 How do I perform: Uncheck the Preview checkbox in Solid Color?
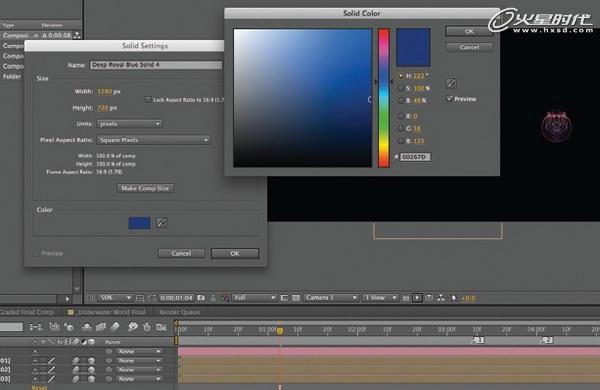(450, 99)
